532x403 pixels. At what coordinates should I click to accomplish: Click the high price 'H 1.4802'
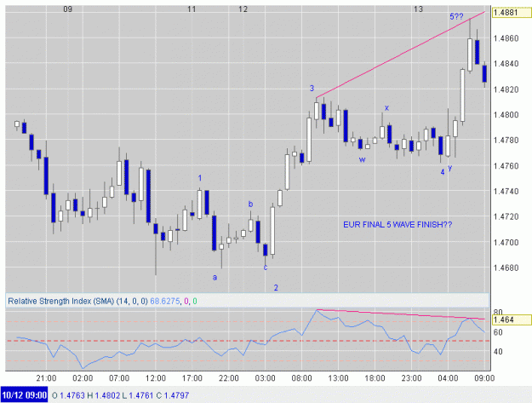(104, 395)
